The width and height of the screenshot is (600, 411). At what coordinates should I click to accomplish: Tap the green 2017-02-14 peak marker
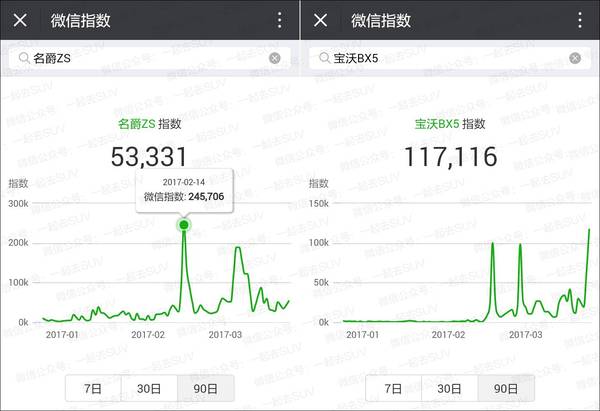[184, 225]
